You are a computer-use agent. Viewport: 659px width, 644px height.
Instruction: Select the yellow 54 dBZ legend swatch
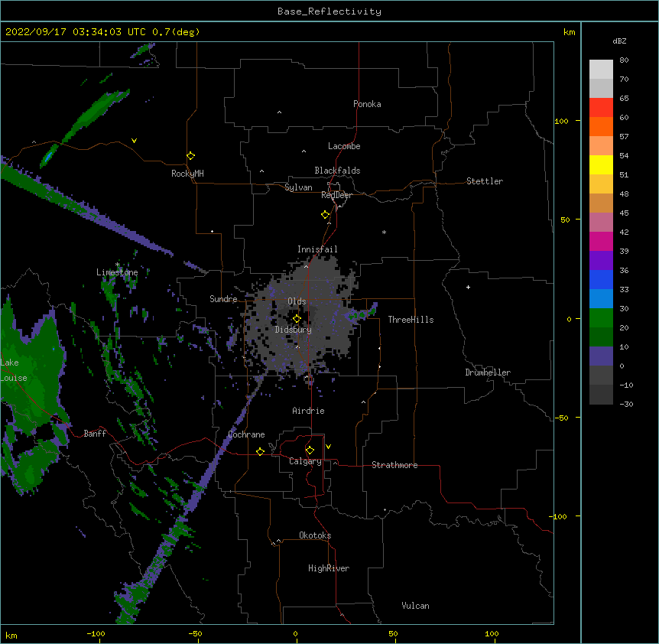pos(601,164)
